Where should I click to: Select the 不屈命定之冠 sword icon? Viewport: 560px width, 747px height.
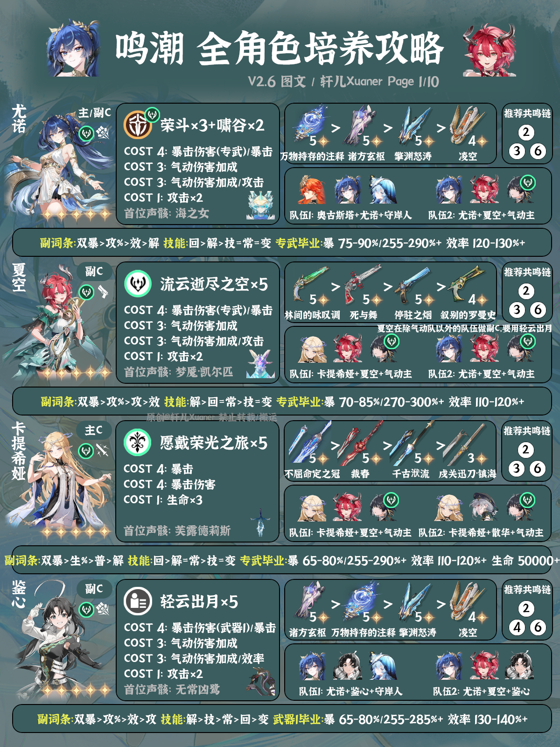tap(310, 443)
